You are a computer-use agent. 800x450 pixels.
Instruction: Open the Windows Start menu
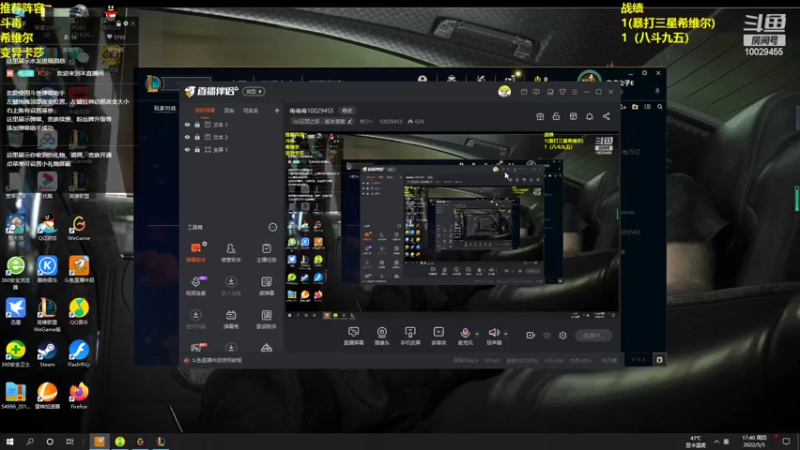point(9,441)
